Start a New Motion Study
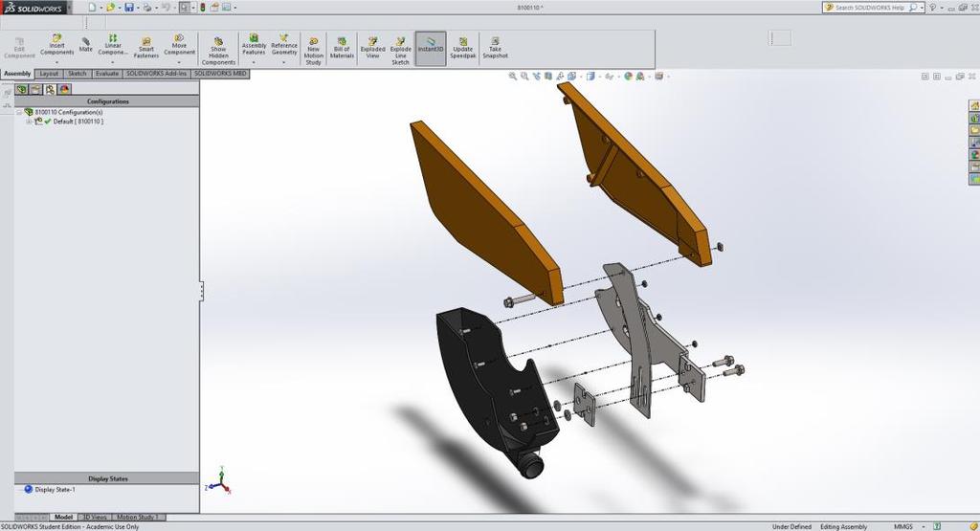The width and height of the screenshot is (980, 531). click(314, 50)
